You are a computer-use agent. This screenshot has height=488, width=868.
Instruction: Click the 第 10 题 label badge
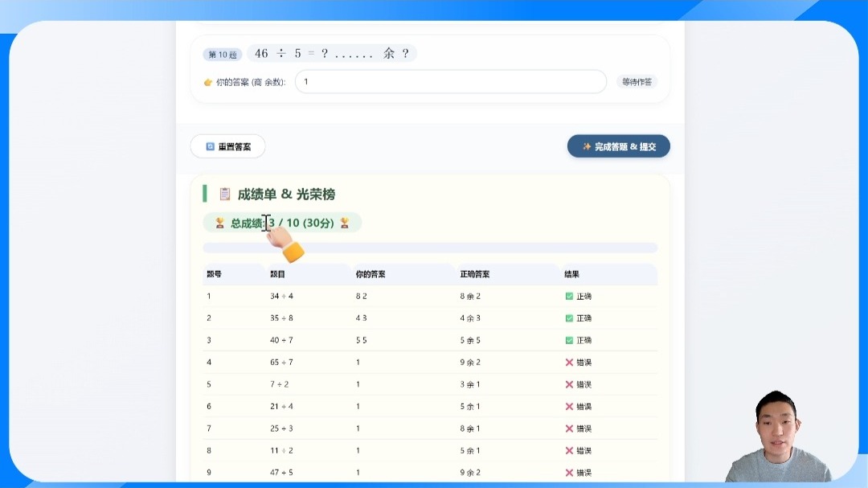coord(223,55)
